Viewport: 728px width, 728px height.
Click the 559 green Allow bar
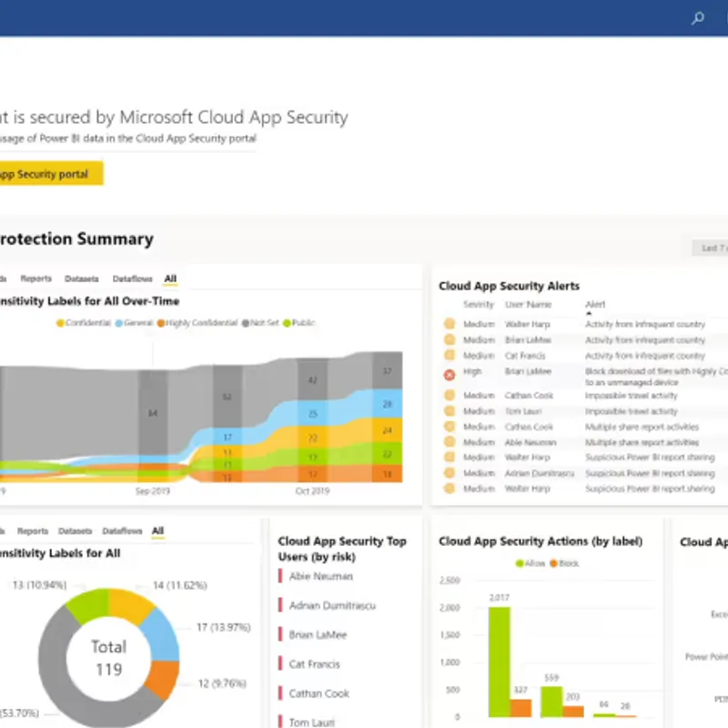pyautogui.click(x=552, y=702)
